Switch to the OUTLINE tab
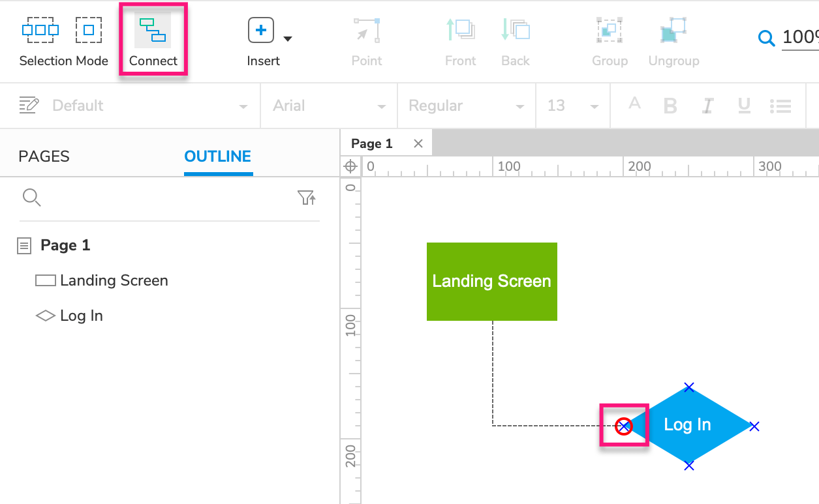The height and width of the screenshot is (504, 819). click(x=218, y=156)
